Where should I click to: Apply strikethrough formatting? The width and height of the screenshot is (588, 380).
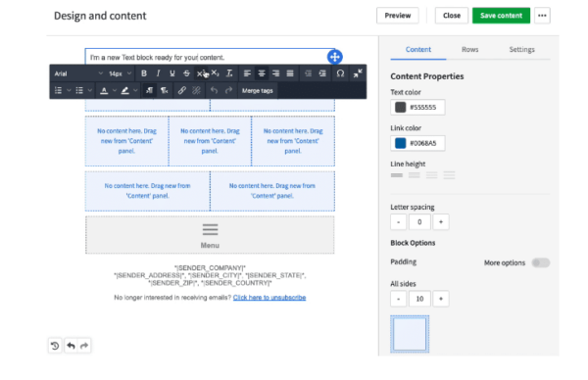[186, 73]
